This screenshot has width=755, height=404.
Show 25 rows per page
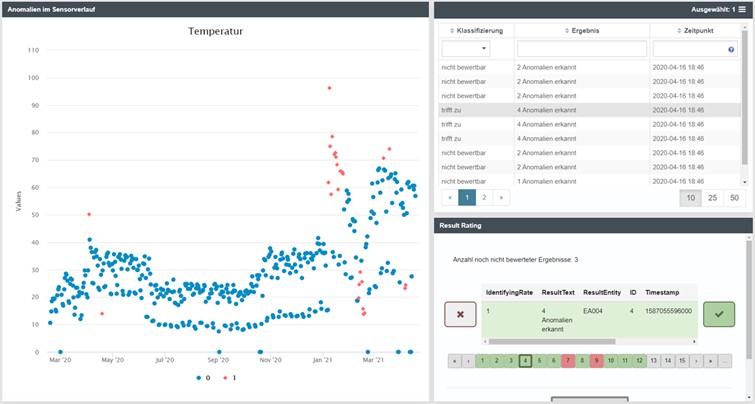(713, 198)
